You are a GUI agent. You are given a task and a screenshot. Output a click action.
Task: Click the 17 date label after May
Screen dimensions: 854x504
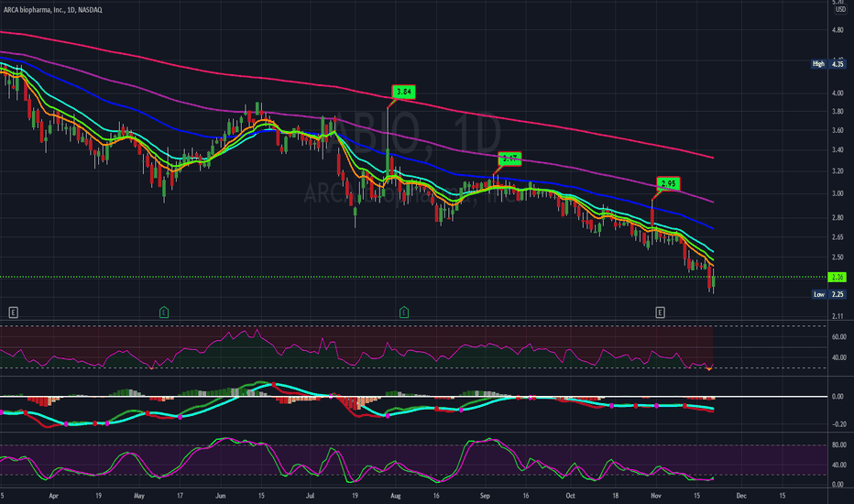click(180, 496)
